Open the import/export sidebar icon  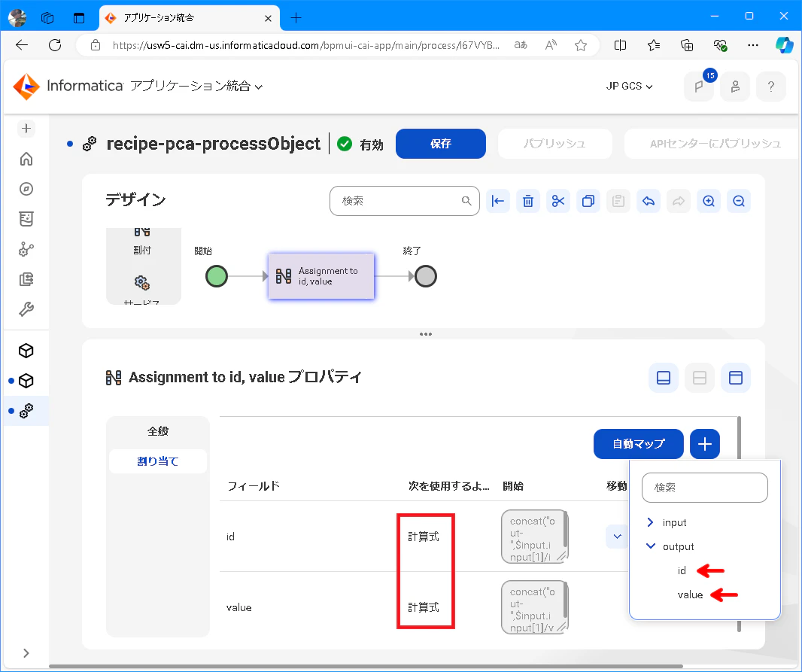(x=26, y=279)
